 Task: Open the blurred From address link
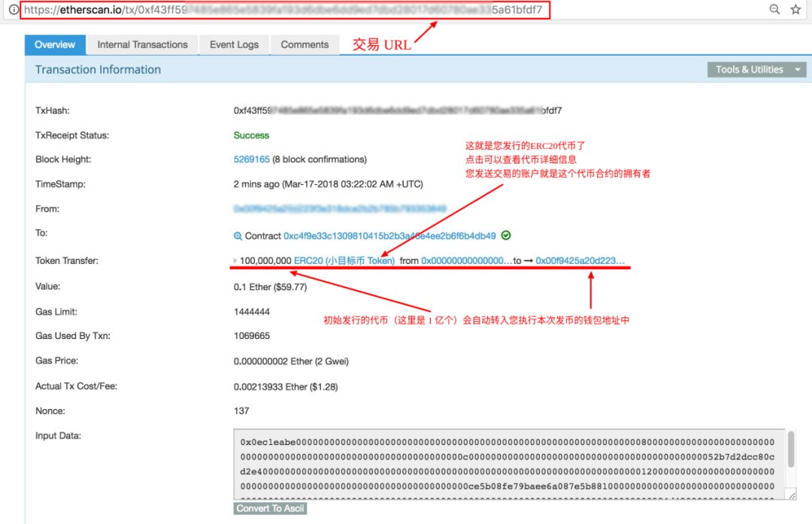pos(340,209)
